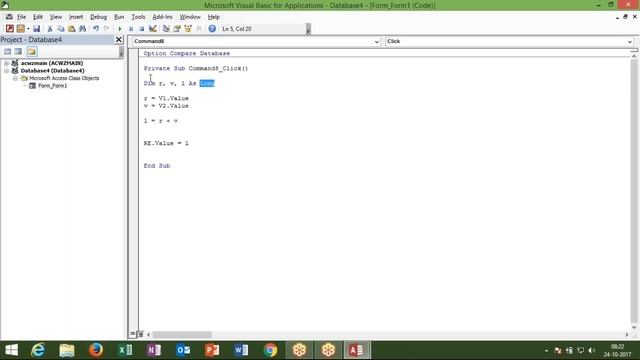Open the Insert menu
640x360 pixels.
(76, 17)
